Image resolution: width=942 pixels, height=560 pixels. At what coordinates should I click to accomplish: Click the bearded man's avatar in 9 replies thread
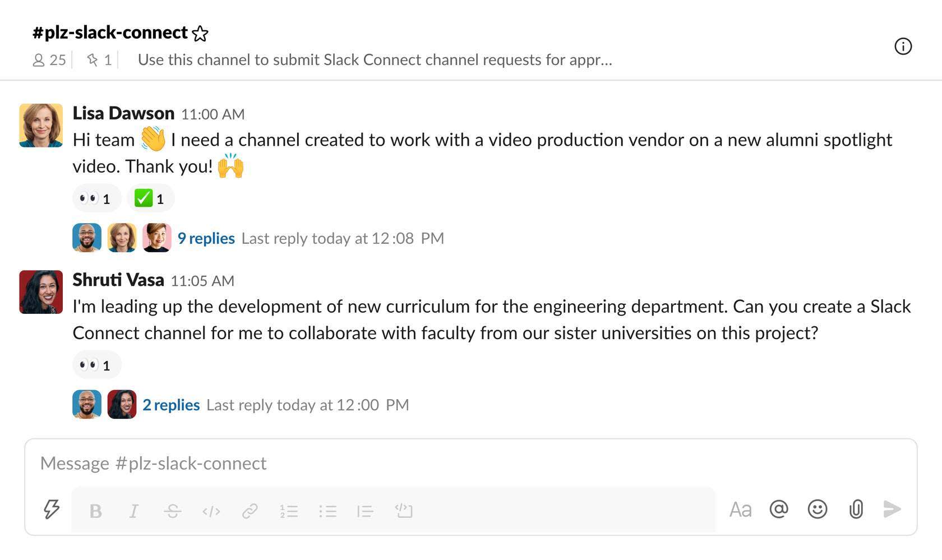click(87, 238)
